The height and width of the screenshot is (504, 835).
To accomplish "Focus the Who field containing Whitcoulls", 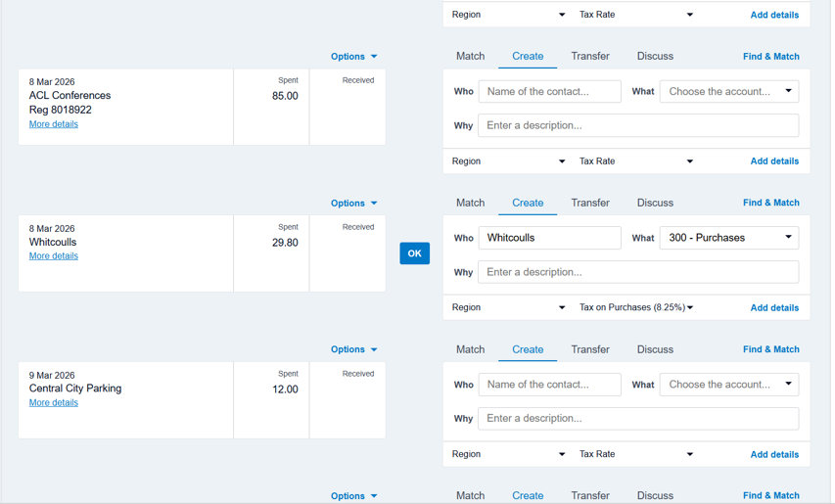I will (549, 238).
